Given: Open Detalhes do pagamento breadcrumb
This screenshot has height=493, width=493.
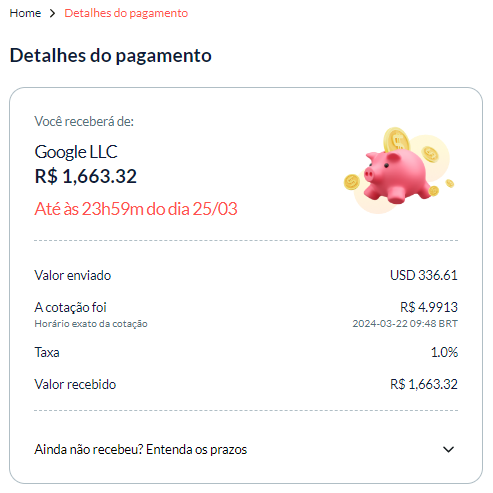Looking at the screenshot, I should [x=126, y=13].
